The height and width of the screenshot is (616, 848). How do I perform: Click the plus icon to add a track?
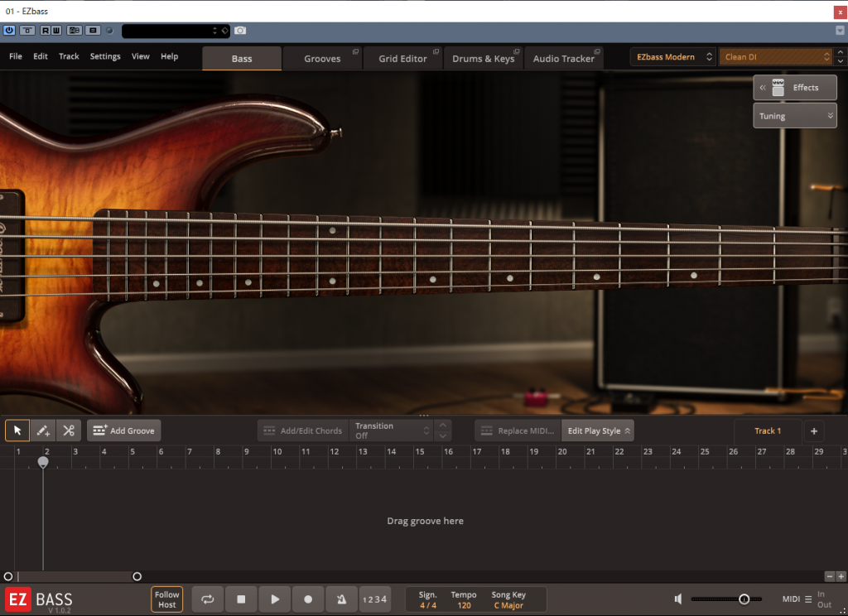coord(813,431)
